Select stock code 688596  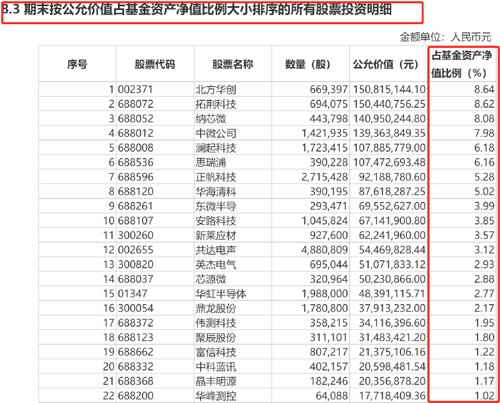[x=136, y=177]
